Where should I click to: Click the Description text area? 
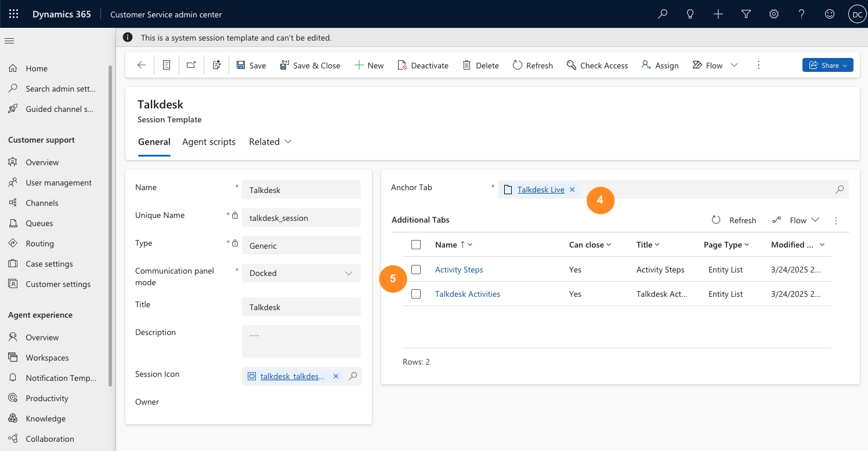[x=301, y=341]
